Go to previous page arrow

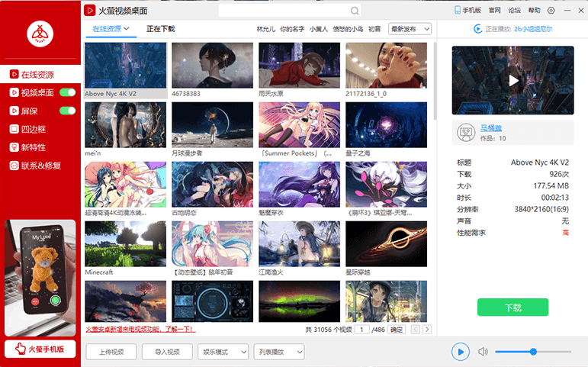[415, 330]
